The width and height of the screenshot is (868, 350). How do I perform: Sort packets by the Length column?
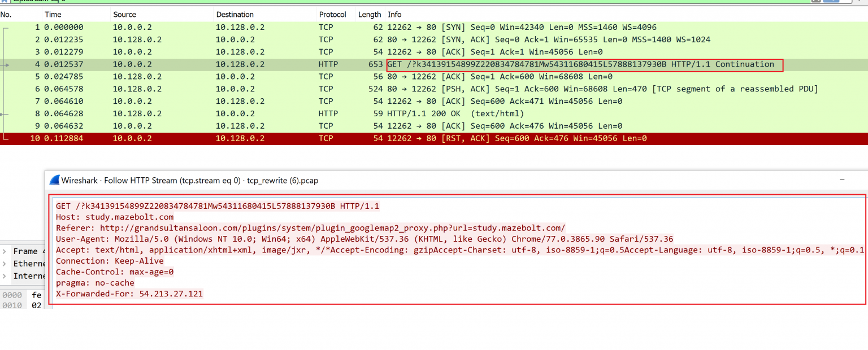click(x=369, y=14)
